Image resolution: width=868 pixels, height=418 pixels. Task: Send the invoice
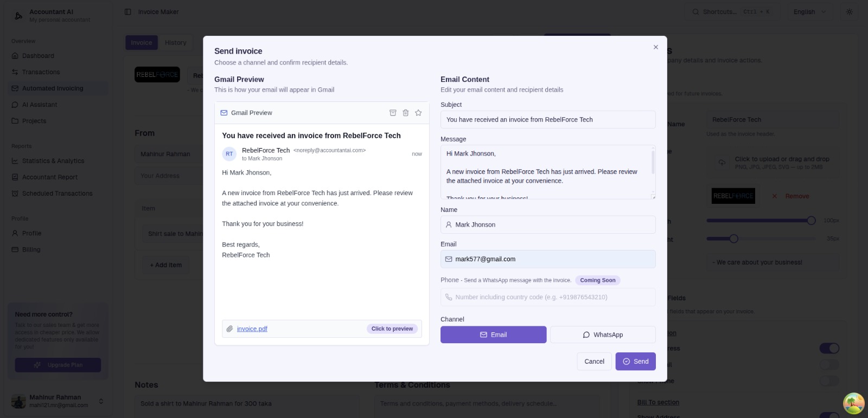coord(635,362)
